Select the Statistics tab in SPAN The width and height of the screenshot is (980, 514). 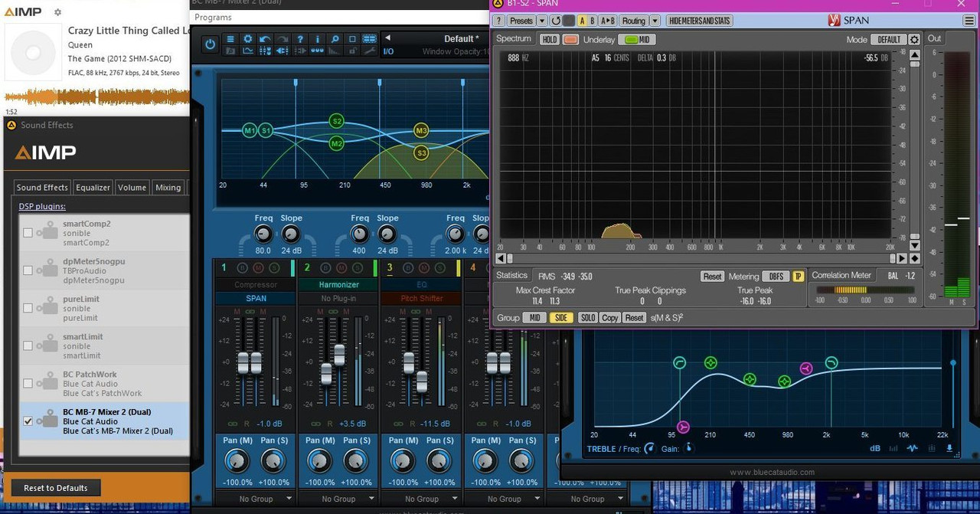tap(511, 275)
